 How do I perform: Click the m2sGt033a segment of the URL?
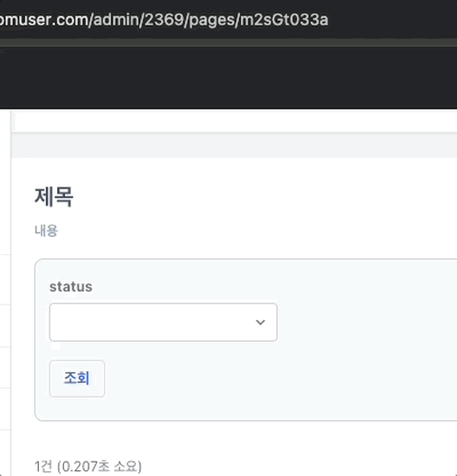coord(284,20)
